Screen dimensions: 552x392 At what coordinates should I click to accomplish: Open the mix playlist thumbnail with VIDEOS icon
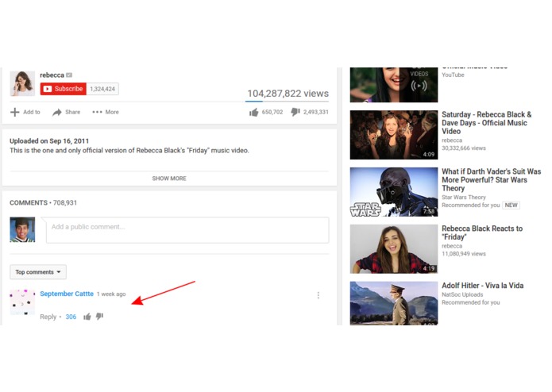394,85
